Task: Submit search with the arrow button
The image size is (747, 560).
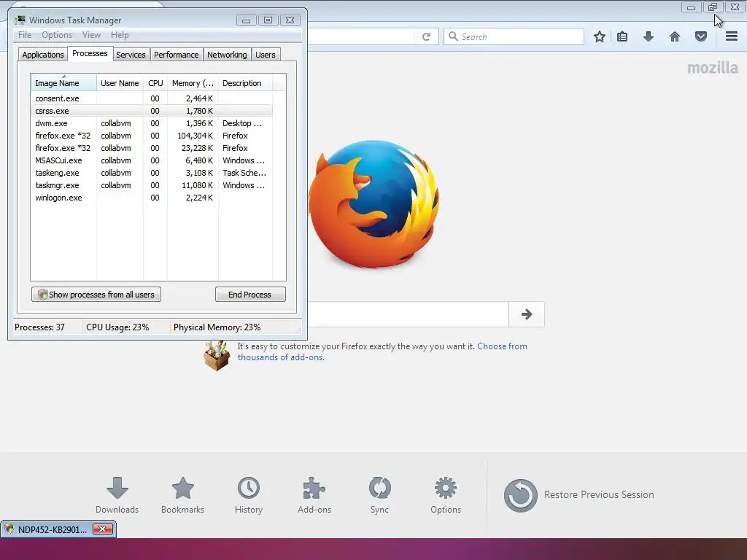Action: pyautogui.click(x=527, y=314)
